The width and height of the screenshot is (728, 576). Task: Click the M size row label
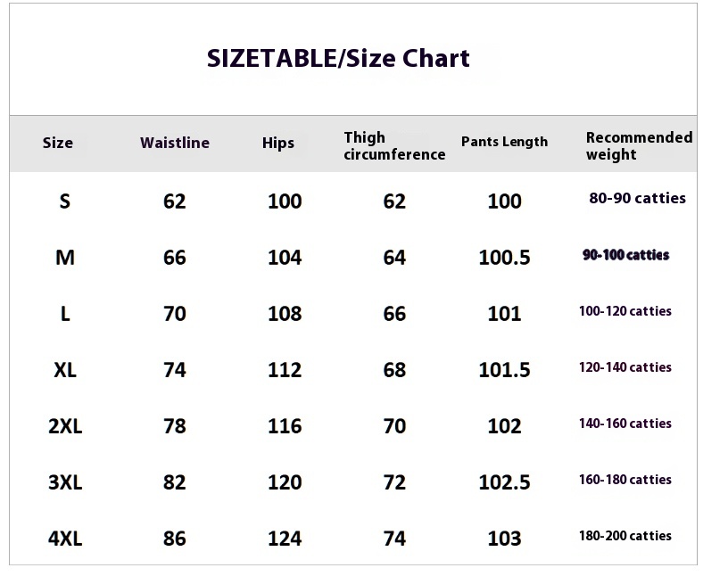point(65,257)
